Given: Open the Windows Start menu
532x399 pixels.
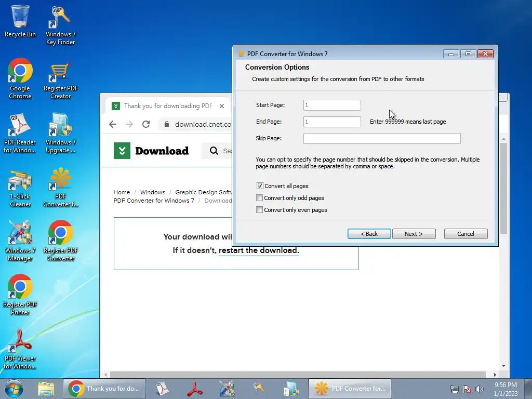Looking at the screenshot, I should click(14, 389).
